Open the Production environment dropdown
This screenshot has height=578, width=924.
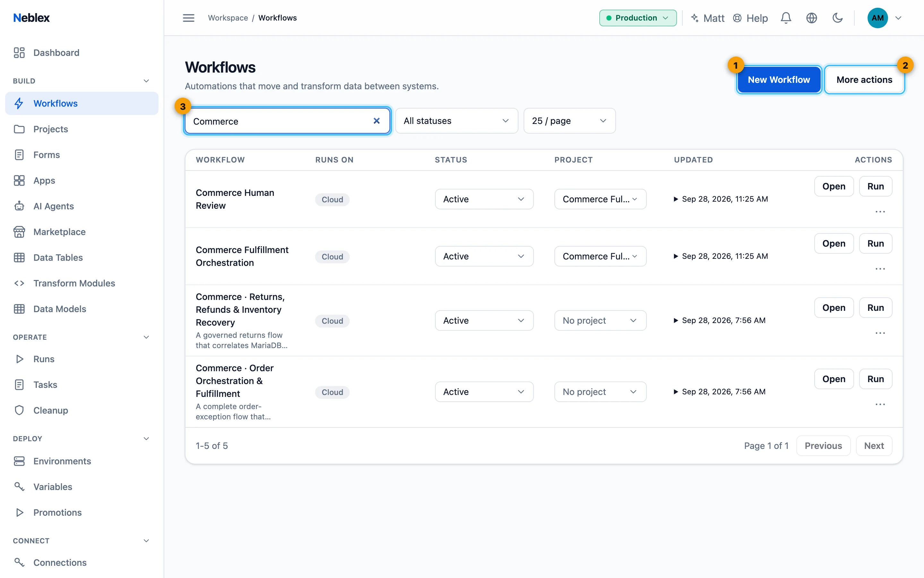[x=637, y=18]
